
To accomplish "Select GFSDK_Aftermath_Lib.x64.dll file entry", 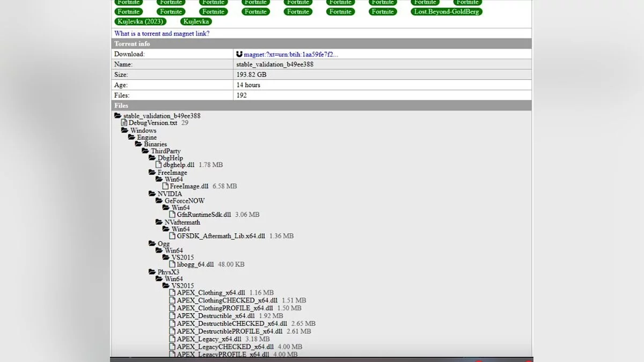I will 221,236.
